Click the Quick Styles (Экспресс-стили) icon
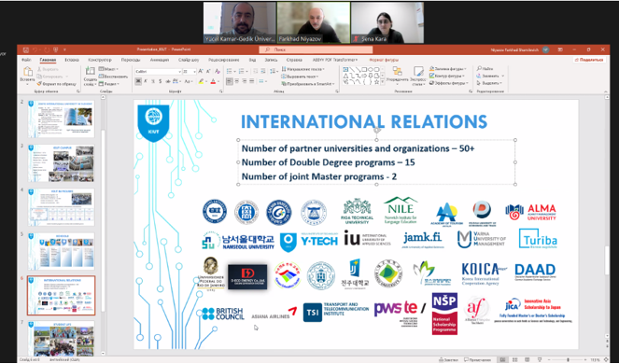The width and height of the screenshot is (619, 364). pyautogui.click(x=418, y=71)
